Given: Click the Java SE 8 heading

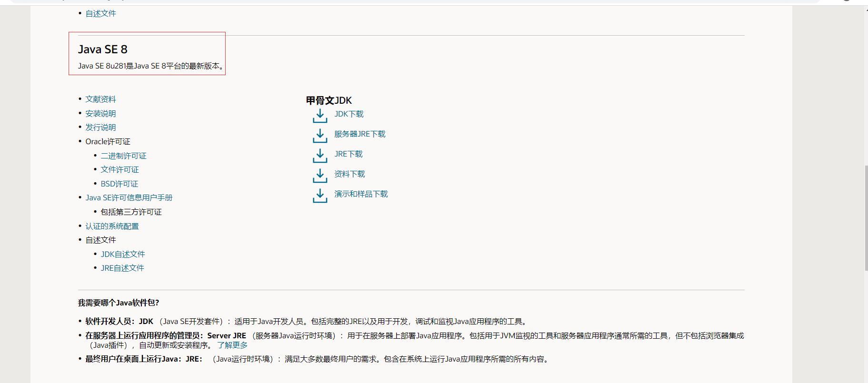Looking at the screenshot, I should [103, 49].
